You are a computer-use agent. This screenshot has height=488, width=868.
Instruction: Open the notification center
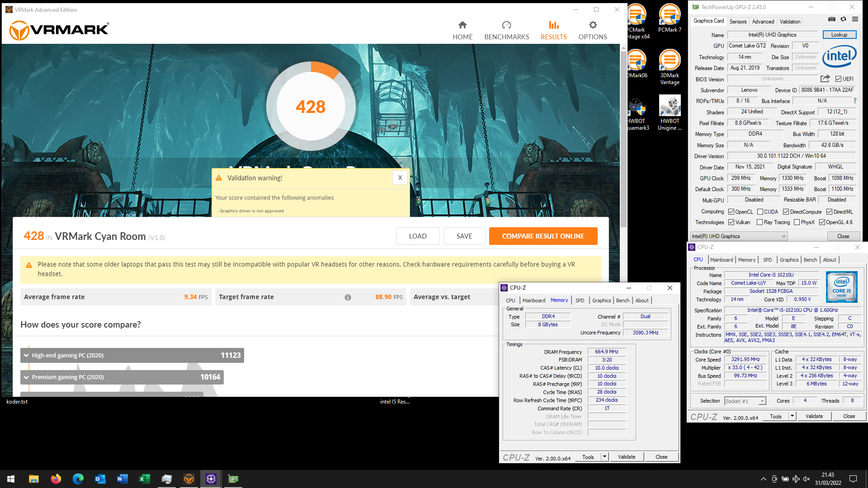point(853,479)
